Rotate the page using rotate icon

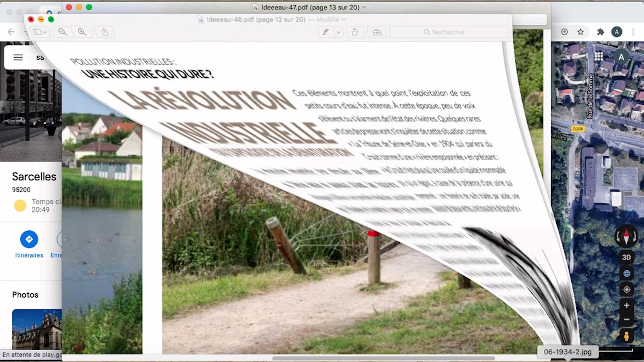pos(355,32)
